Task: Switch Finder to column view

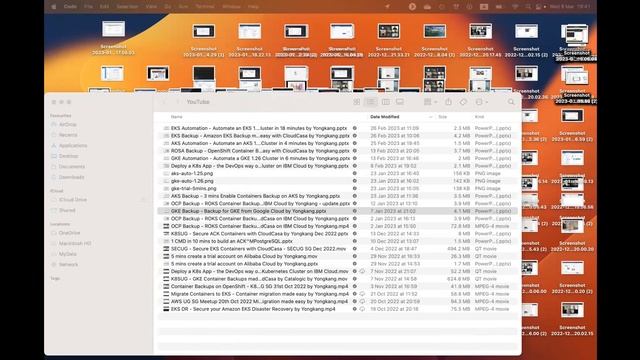Action: click(x=385, y=102)
